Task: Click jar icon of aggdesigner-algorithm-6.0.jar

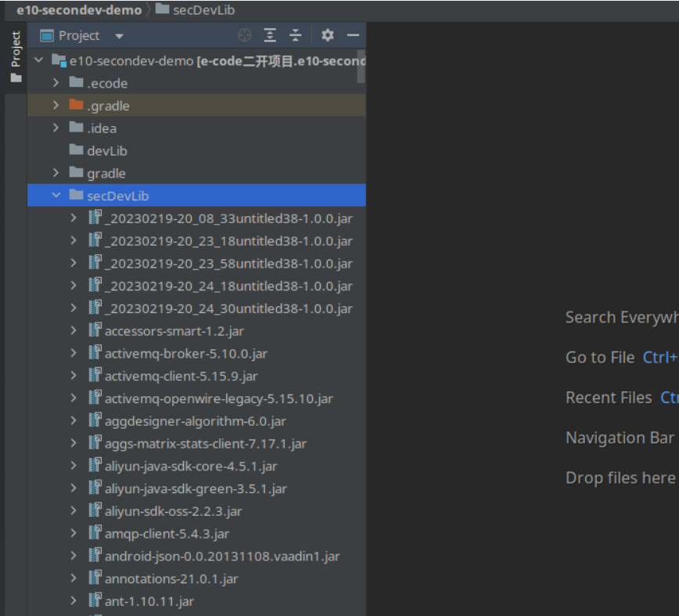Action: pos(95,420)
